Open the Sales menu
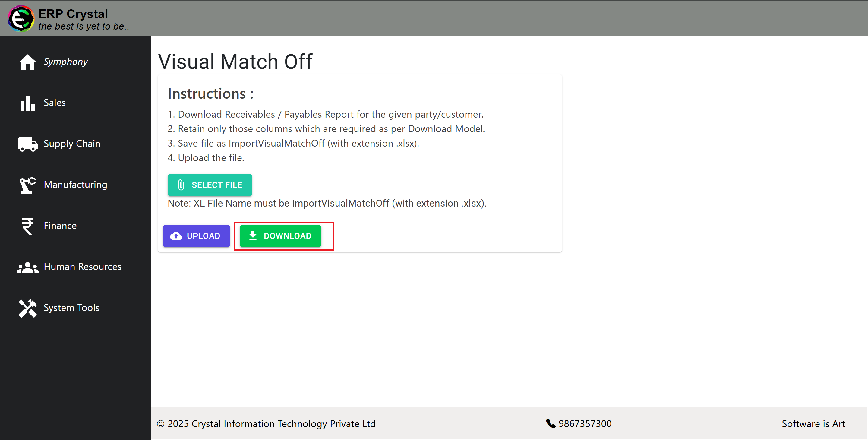Screen dimensions: 868x440 coord(55,103)
